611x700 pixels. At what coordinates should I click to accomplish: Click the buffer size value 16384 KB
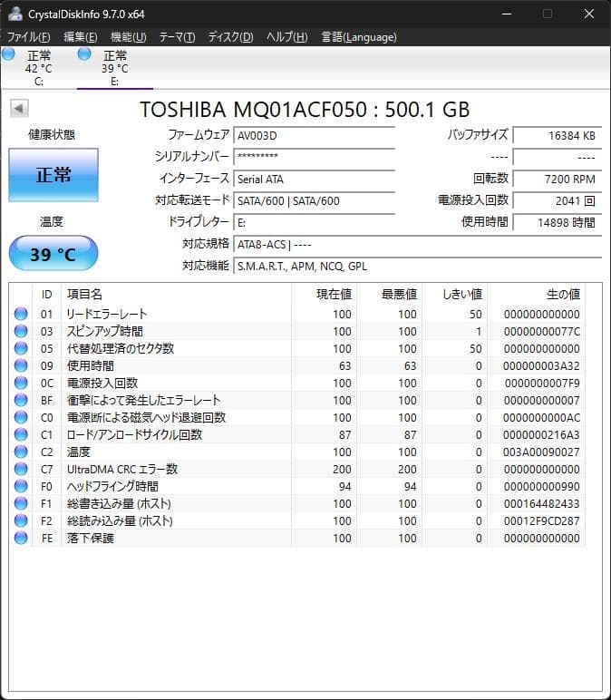pos(558,135)
